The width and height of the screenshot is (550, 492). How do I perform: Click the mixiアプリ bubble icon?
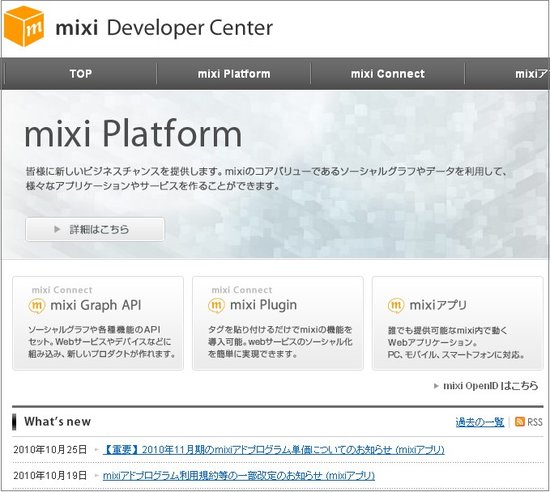click(x=396, y=305)
